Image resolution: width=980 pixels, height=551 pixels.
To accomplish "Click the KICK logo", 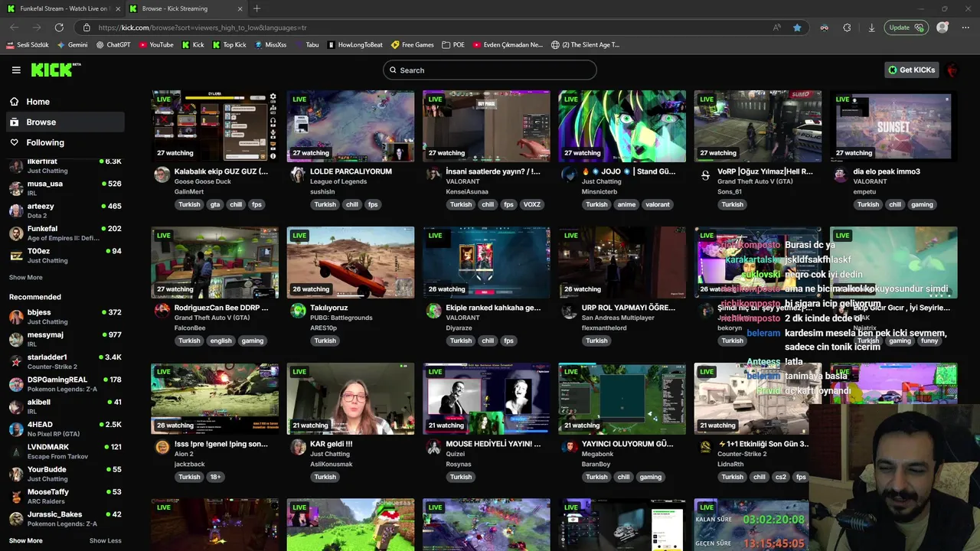I will (56, 70).
